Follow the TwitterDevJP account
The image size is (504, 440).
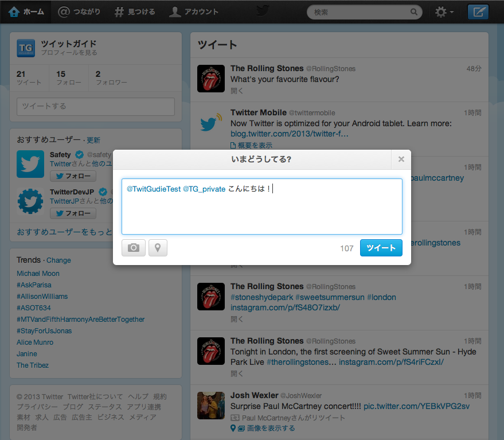[x=73, y=213]
